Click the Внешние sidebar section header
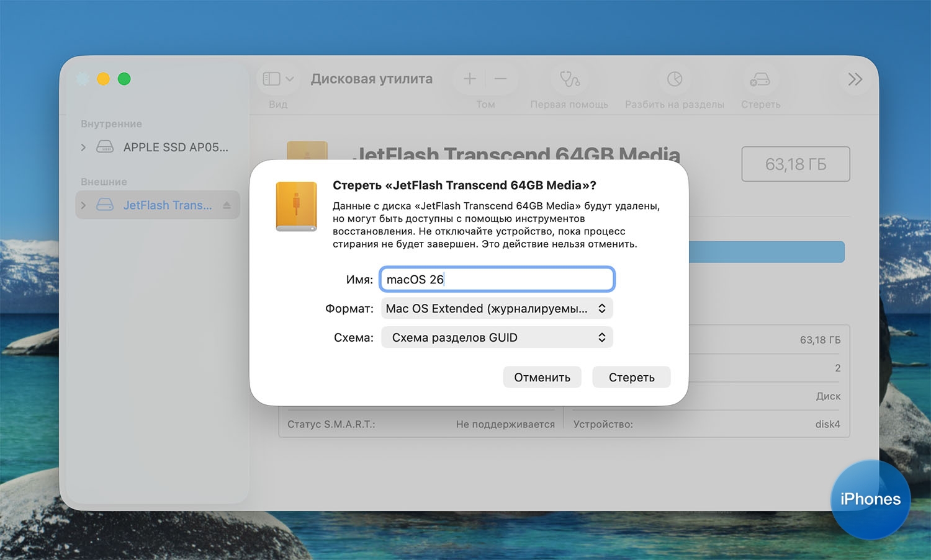This screenshot has width=931, height=560. tap(104, 182)
